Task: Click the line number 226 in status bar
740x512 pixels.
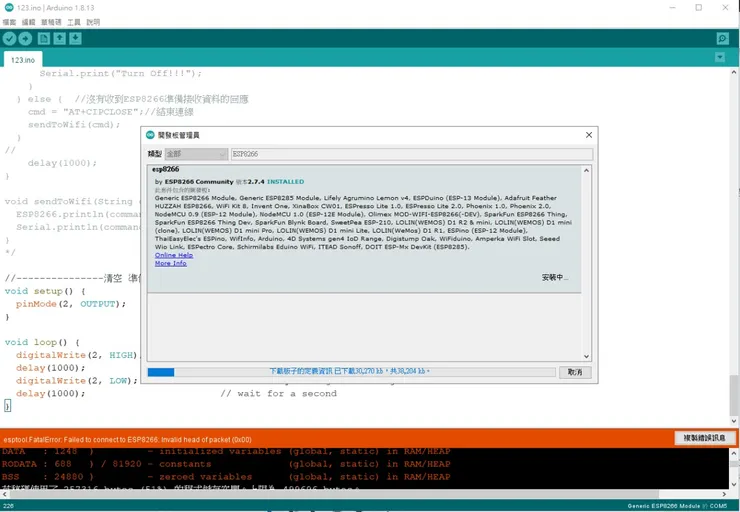Action: [8, 506]
